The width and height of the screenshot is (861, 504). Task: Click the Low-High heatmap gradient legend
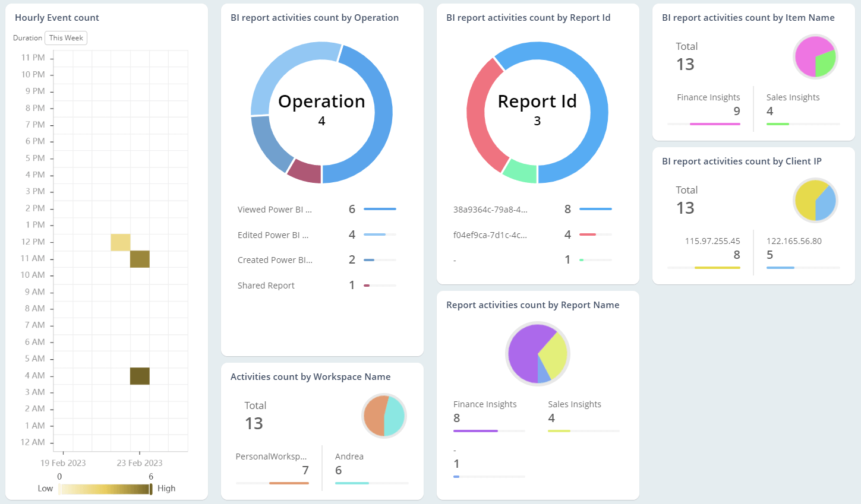(105, 488)
